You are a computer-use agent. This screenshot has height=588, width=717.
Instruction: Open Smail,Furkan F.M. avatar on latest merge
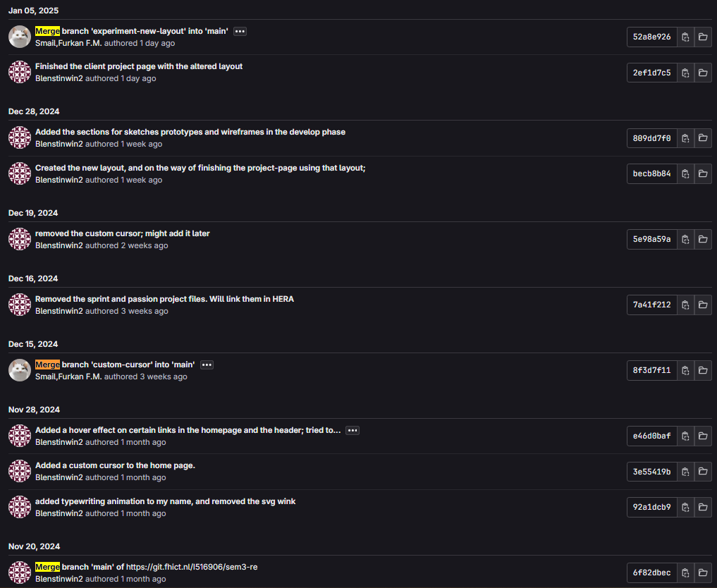click(20, 37)
